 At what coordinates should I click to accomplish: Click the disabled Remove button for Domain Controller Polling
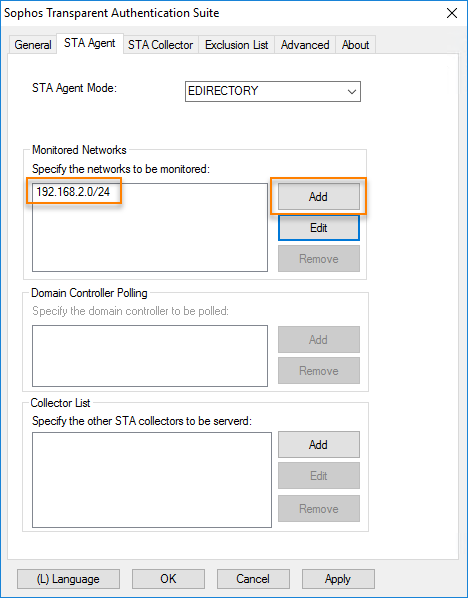pos(318,370)
